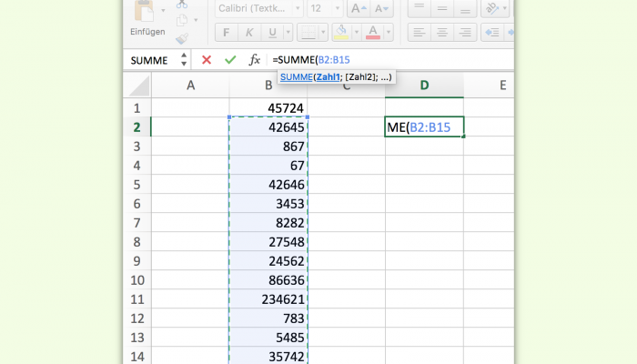
Task: Click cell containing 24562
Action: (x=268, y=261)
